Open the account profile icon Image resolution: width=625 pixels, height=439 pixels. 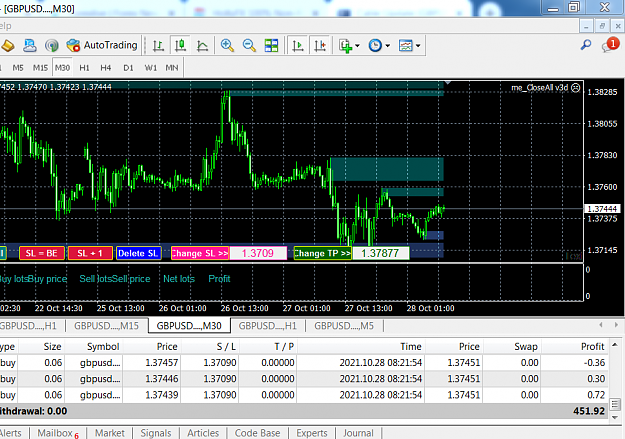click(x=29, y=45)
